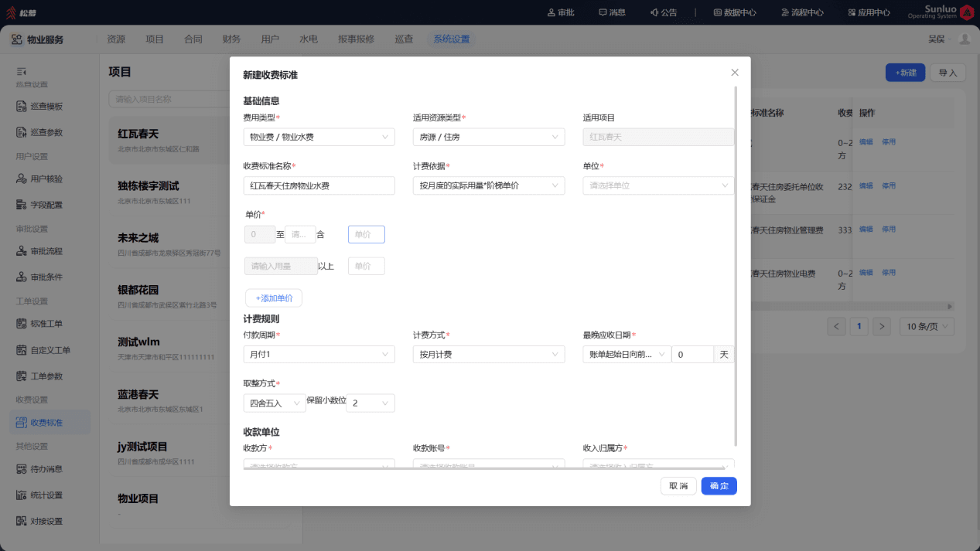Switch to the 合同 menu tab

point(193,39)
